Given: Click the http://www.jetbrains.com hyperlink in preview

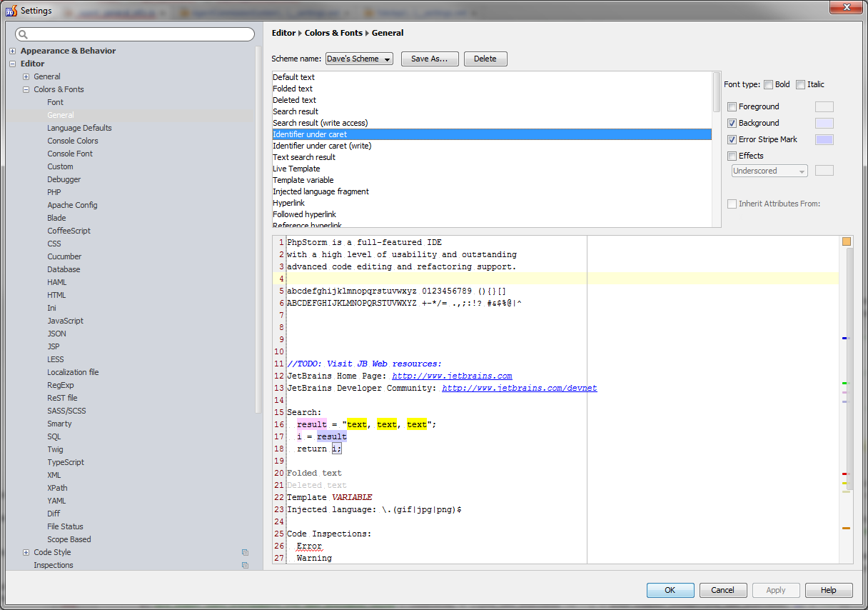Looking at the screenshot, I should [452, 376].
